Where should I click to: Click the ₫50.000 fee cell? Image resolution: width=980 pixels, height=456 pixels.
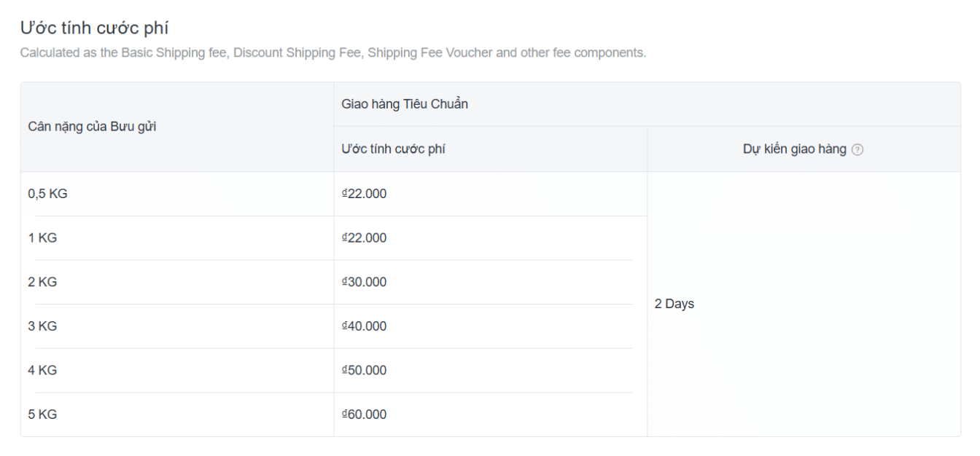364,370
